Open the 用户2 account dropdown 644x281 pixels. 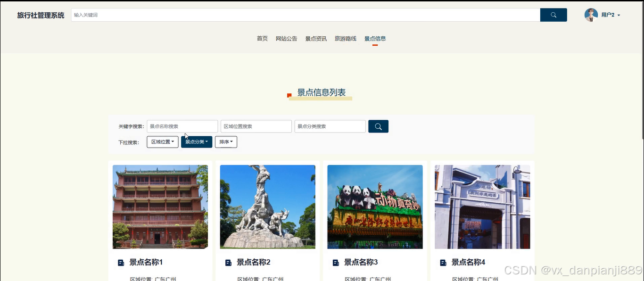coord(611,15)
